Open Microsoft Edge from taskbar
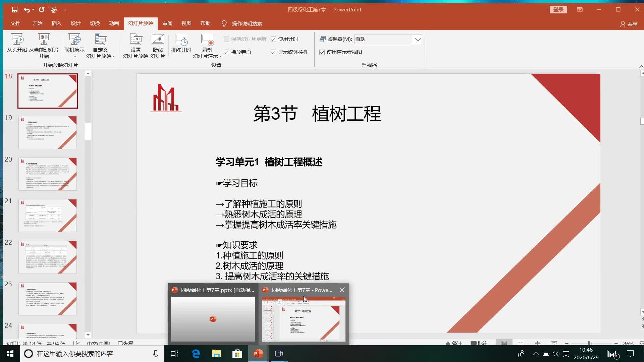 click(x=196, y=354)
